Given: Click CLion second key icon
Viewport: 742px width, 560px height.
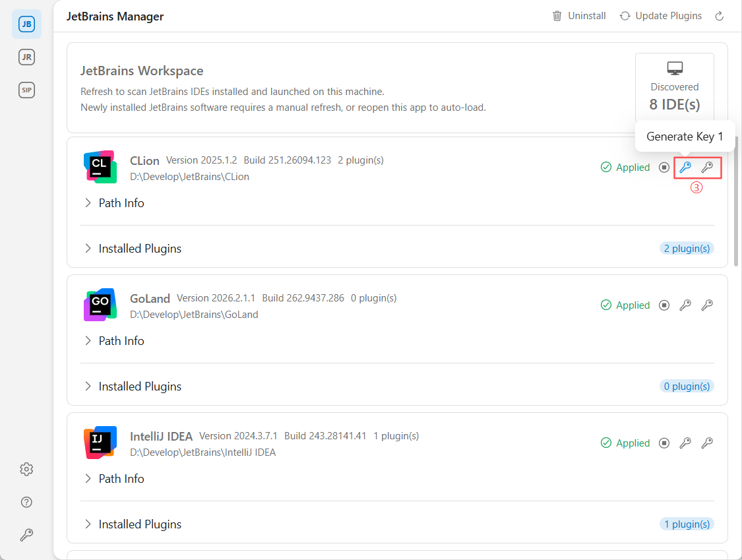Looking at the screenshot, I should tap(707, 167).
